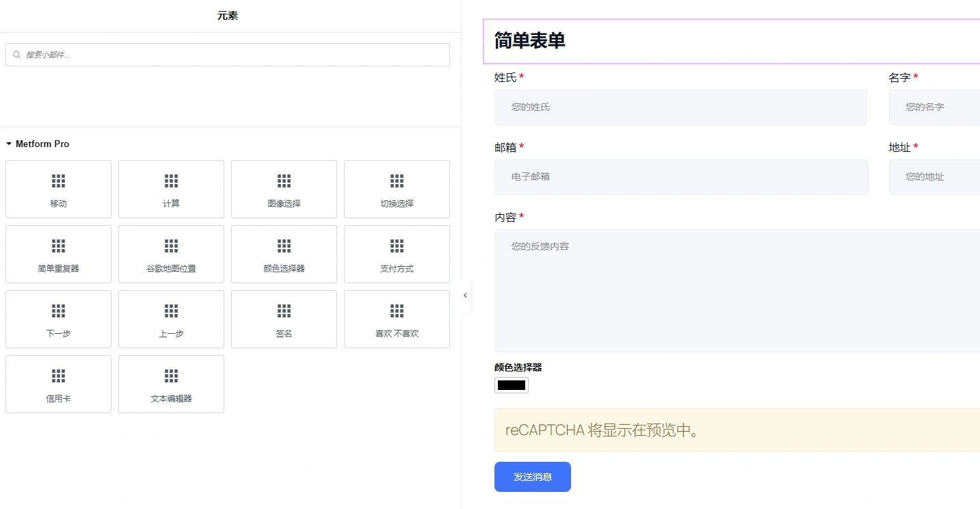Image resolution: width=980 pixels, height=509 pixels.
Task: Select the 计算 (calculation) widget
Action: point(171,189)
